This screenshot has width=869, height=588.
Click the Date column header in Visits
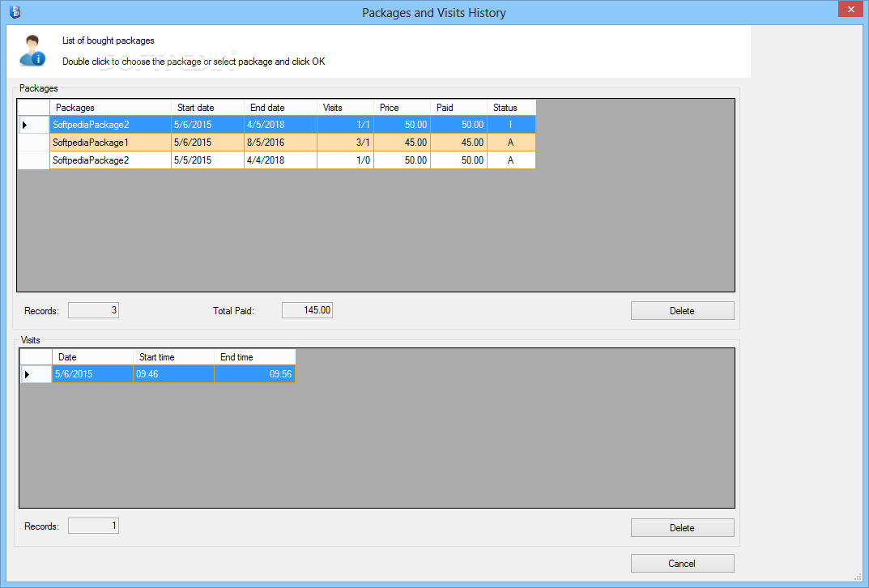click(92, 357)
